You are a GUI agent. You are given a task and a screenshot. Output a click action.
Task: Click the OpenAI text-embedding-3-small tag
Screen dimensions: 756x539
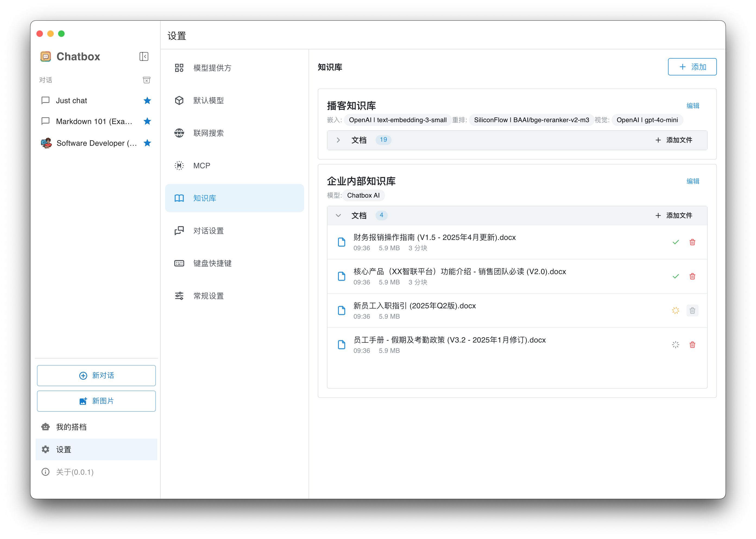(398, 120)
